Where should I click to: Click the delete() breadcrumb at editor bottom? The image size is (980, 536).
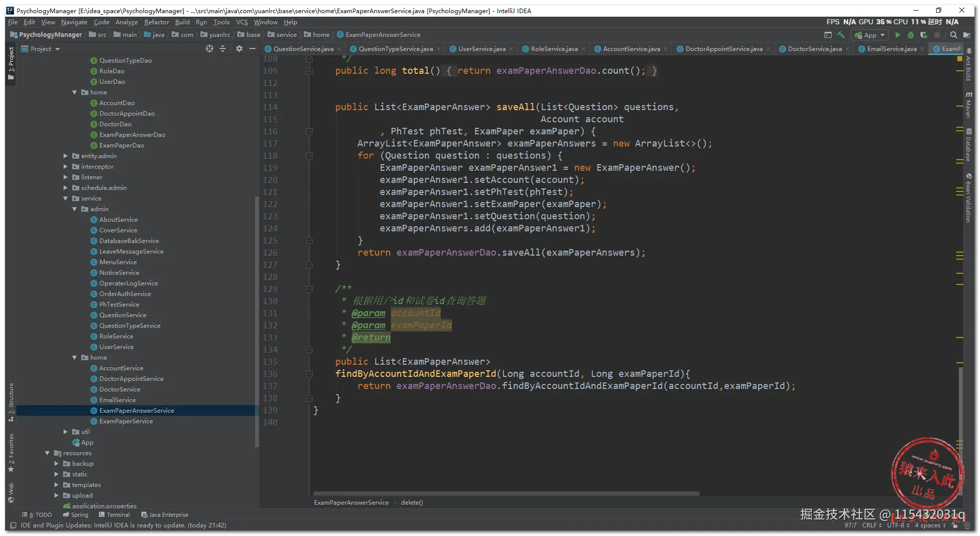coord(411,503)
